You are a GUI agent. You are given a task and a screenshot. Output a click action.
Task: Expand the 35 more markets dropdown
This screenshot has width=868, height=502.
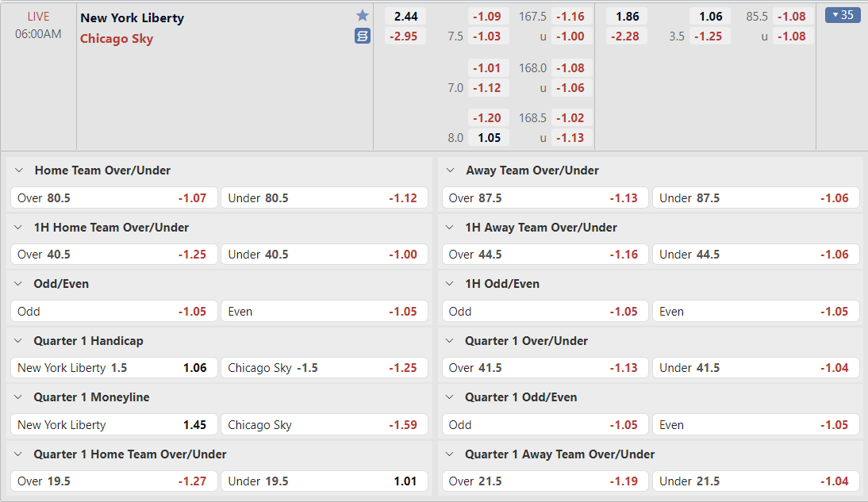pos(843,15)
